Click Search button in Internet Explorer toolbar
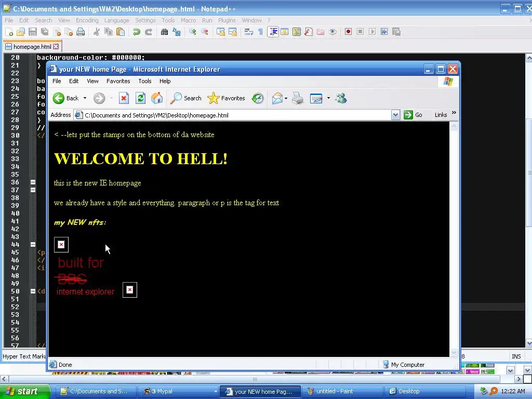The image size is (532, 399). tap(185, 98)
